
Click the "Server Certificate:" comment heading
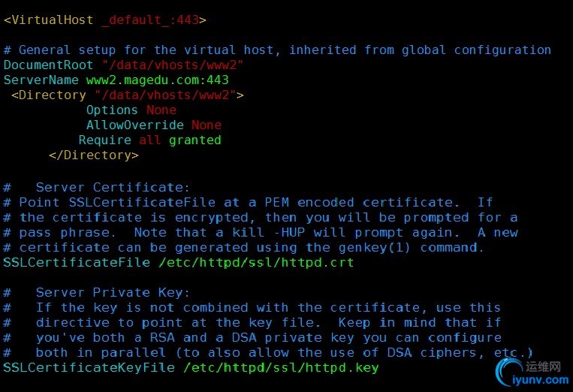[113, 187]
